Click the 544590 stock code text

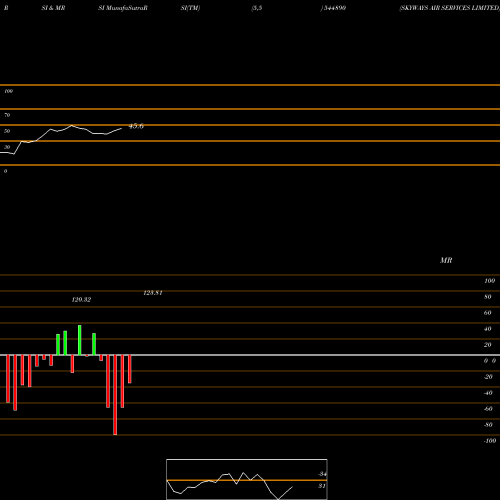point(334,8)
